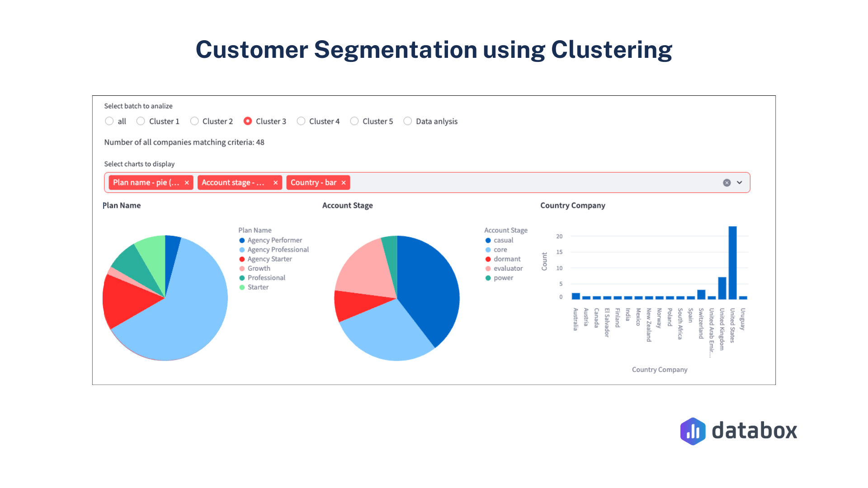This screenshot has height=488, width=868.
Task: Remove the Account stage chart tag
Action: pos(275,183)
